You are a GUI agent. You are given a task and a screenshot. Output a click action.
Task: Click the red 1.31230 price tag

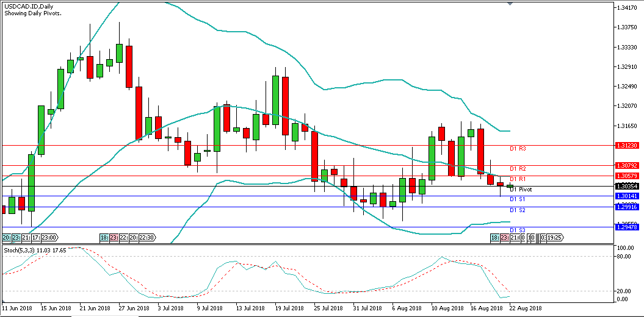[x=627, y=146]
